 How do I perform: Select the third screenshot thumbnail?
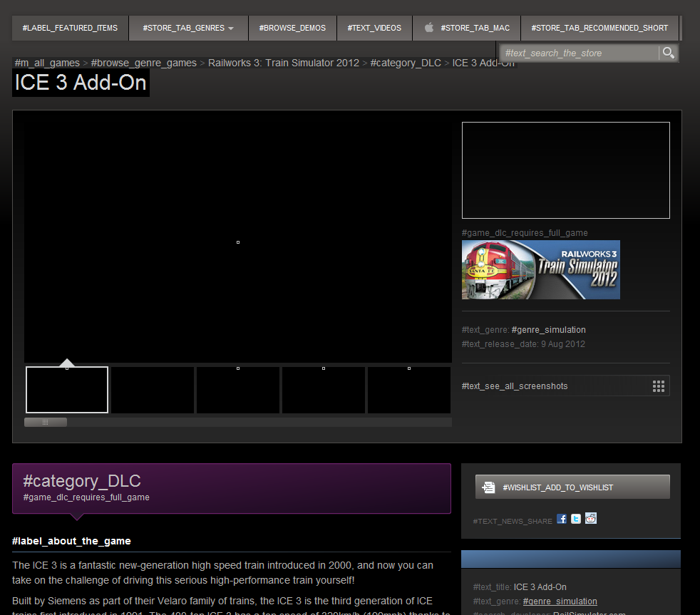tap(238, 390)
